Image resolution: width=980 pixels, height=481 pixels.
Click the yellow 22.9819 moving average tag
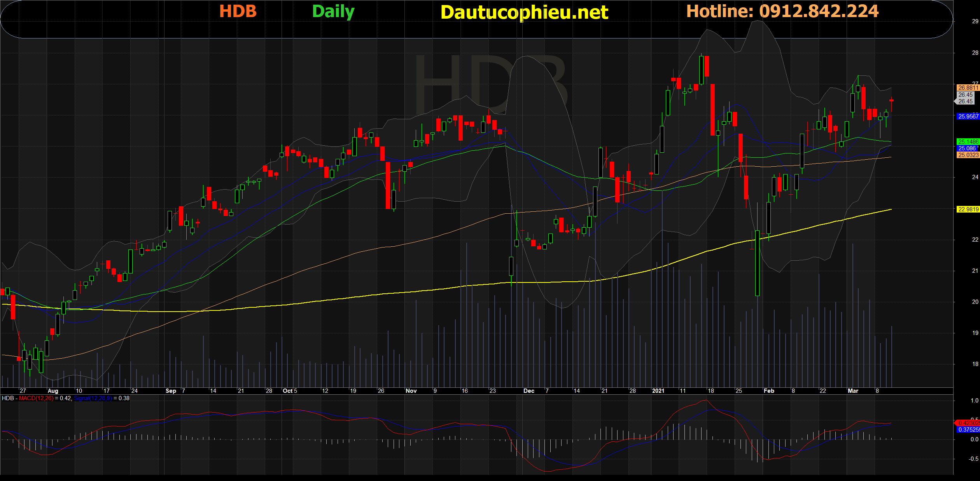point(968,209)
